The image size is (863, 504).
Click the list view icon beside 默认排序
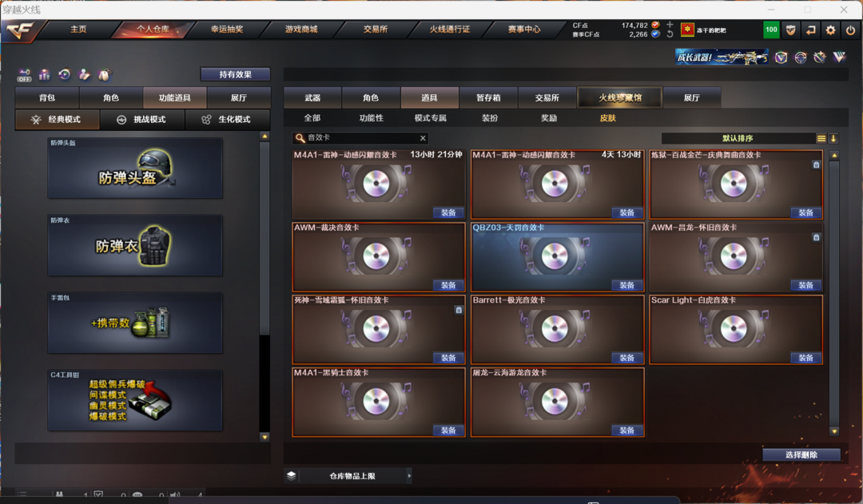pyautogui.click(x=821, y=138)
